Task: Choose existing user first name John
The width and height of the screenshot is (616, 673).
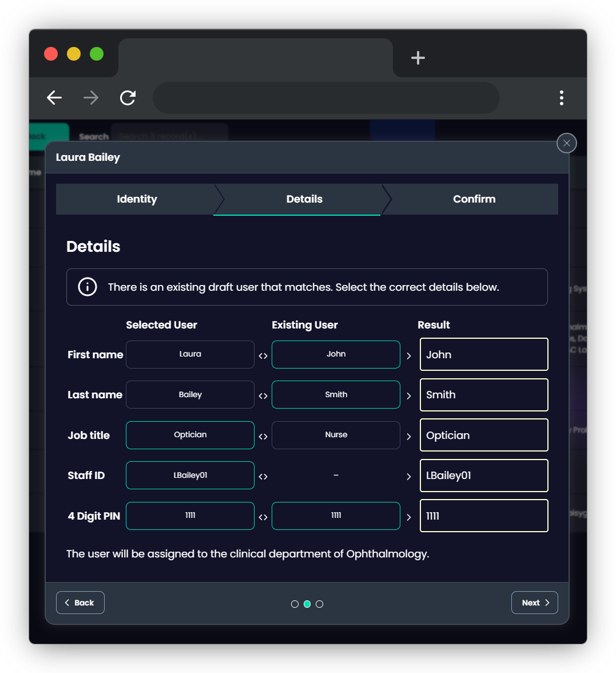Action: click(x=336, y=355)
